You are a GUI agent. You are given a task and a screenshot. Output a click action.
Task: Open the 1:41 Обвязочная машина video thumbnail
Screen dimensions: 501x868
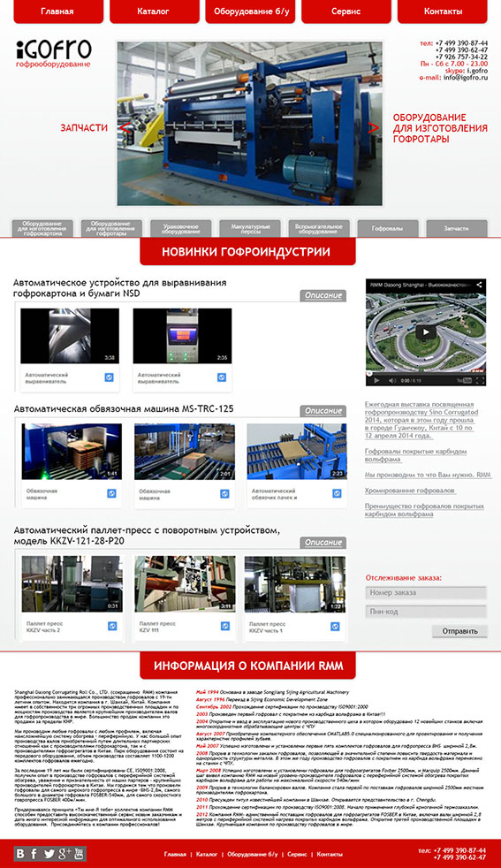point(71,452)
